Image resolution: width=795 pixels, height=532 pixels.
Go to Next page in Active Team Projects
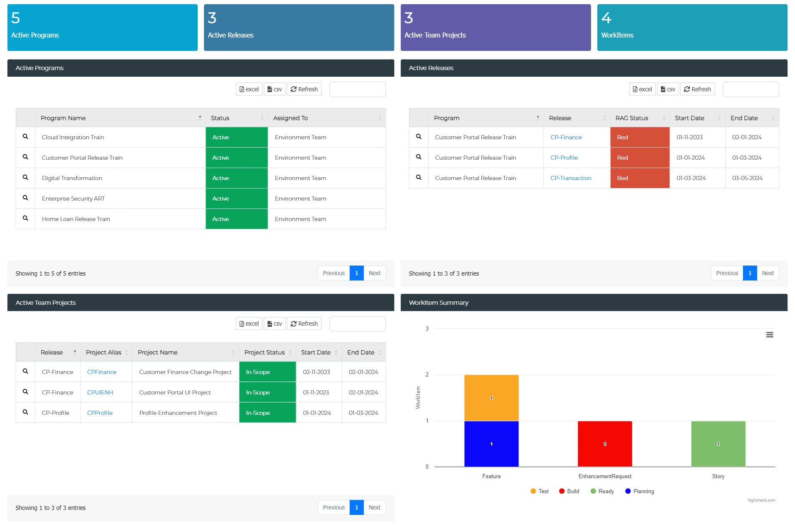tap(375, 507)
